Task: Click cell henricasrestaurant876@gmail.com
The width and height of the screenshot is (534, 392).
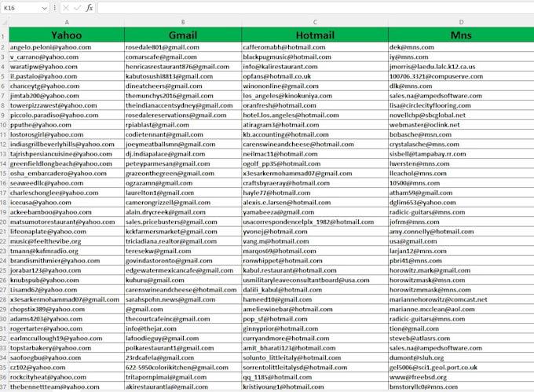Action: 183,67
